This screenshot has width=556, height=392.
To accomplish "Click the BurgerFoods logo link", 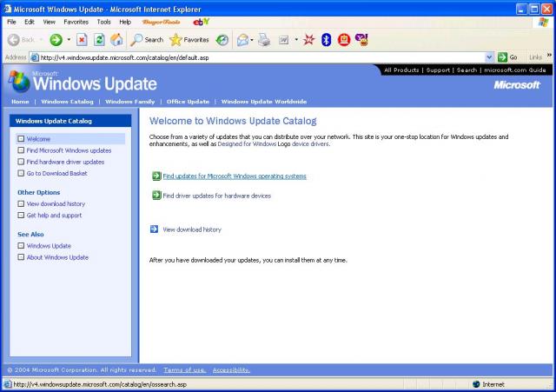I will point(161,22).
